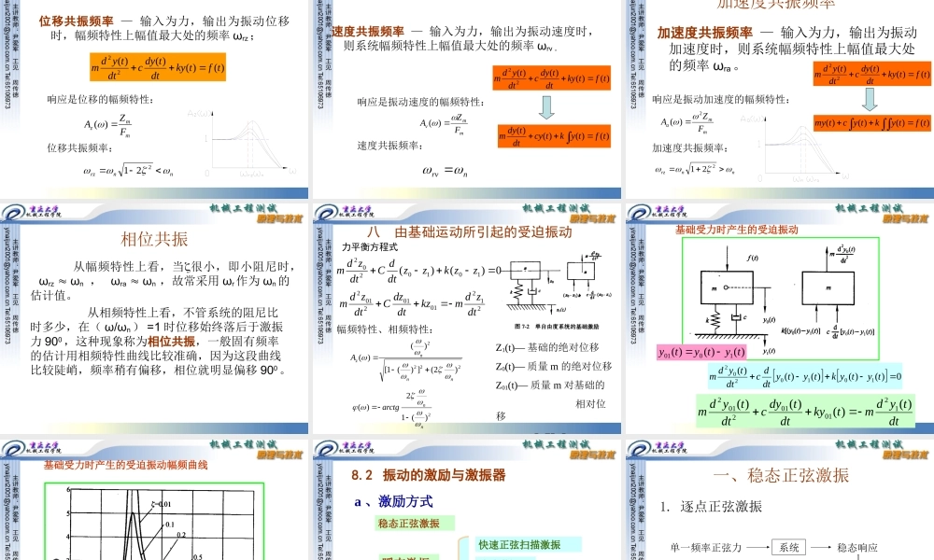This screenshot has height=560, width=934.
Task: Click the 响应是振动速度的幅频特性 label
Action: coord(420,103)
